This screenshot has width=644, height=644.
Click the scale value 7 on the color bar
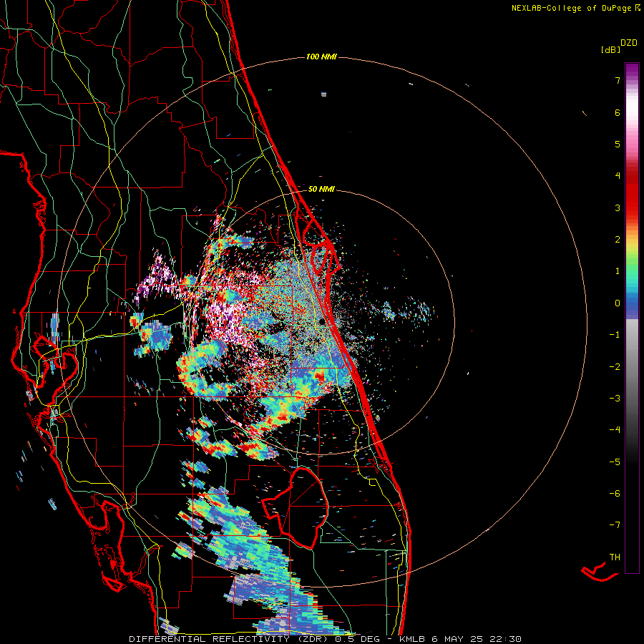(x=618, y=80)
